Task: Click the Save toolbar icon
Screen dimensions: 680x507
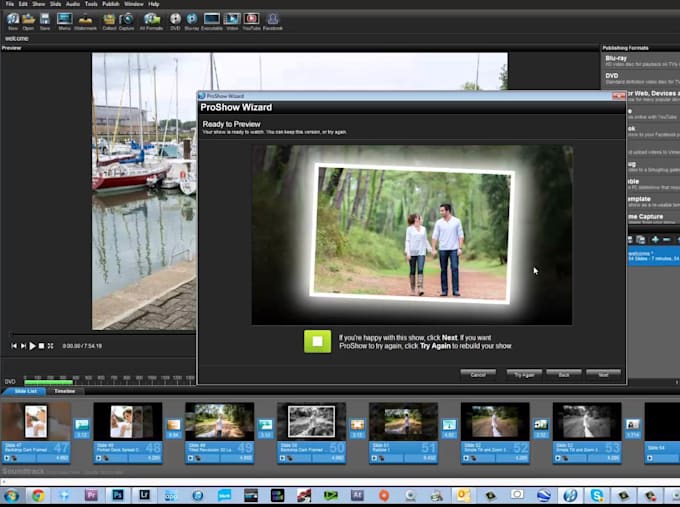Action: coord(45,21)
